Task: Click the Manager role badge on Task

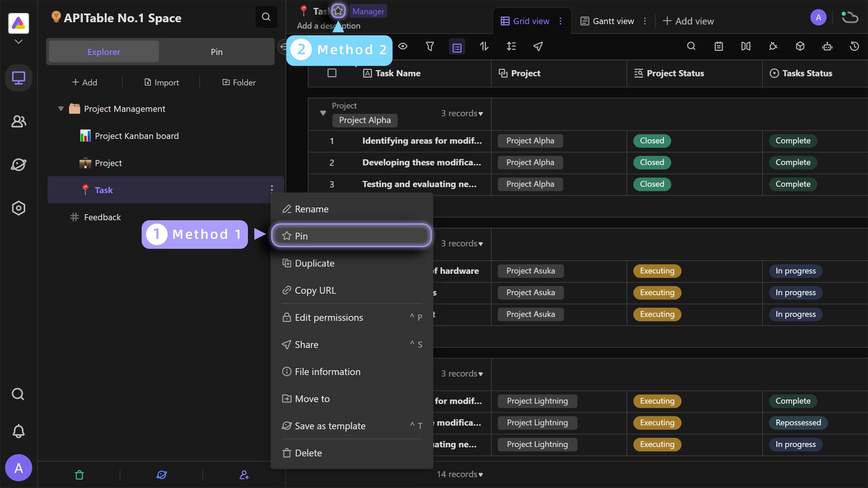Action: 367,11
